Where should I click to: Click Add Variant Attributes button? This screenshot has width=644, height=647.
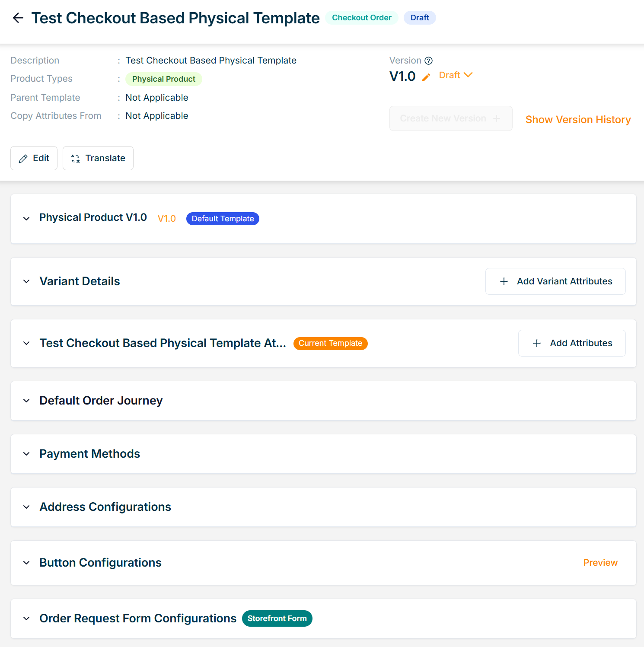point(555,281)
